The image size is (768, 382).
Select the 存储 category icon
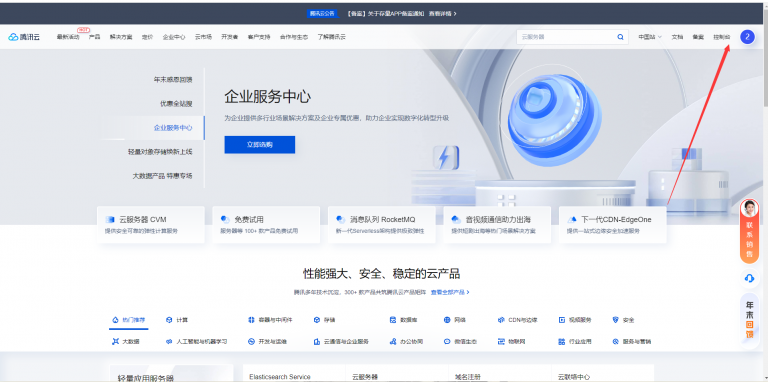pos(316,320)
